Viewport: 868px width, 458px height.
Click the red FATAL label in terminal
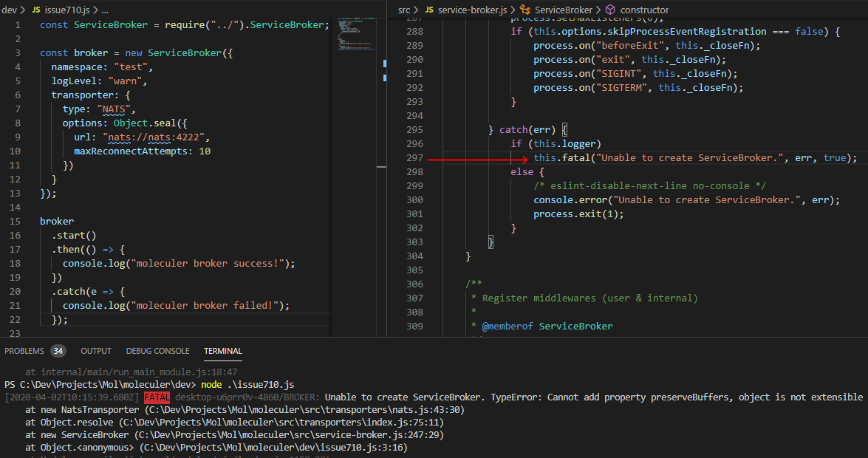157,397
